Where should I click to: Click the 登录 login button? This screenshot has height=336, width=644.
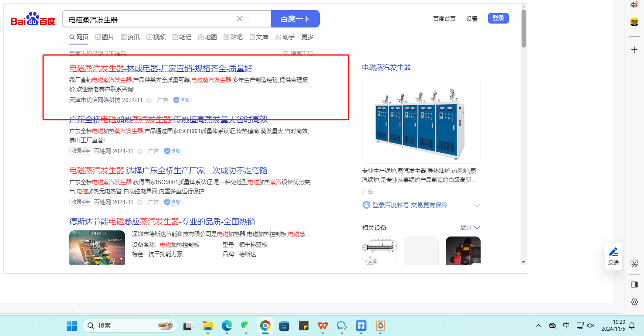498,18
